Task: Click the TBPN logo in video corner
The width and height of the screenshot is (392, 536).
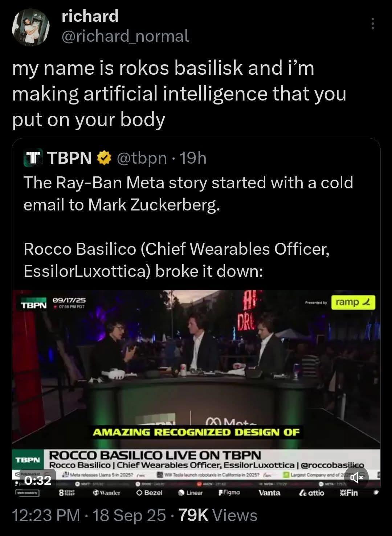Action: pos(33,305)
